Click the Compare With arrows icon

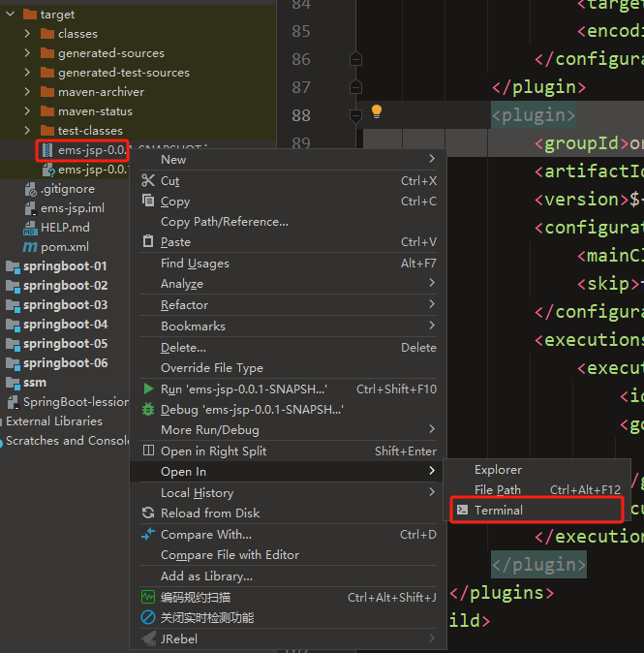pyautogui.click(x=148, y=534)
